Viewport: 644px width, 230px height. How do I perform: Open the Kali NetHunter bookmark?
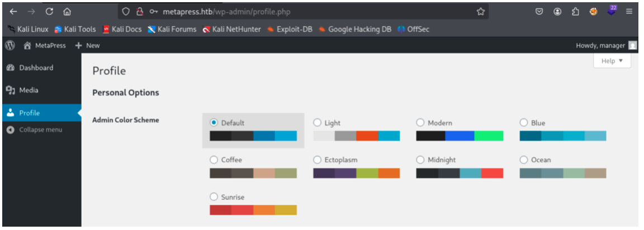tap(231, 29)
